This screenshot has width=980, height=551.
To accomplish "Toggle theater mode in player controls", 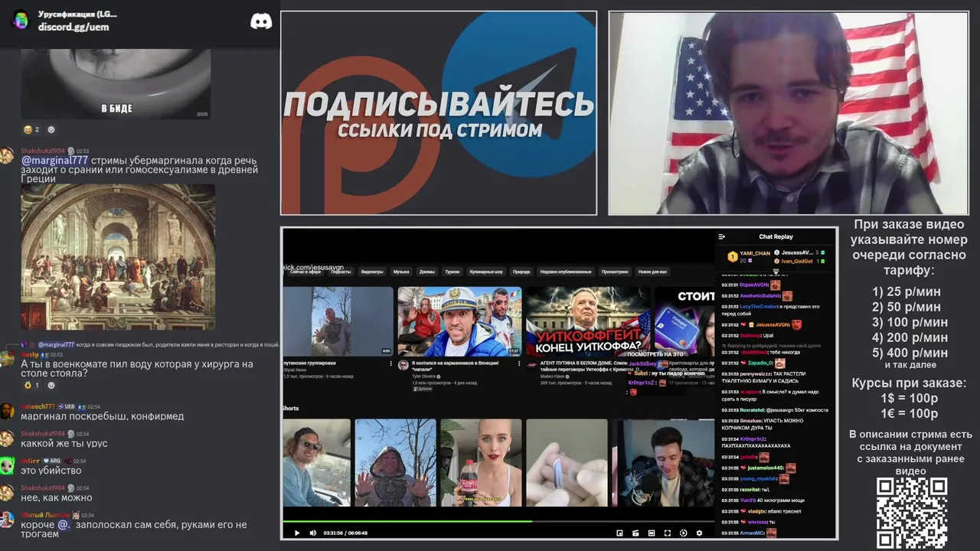I will pyautogui.click(x=652, y=533).
